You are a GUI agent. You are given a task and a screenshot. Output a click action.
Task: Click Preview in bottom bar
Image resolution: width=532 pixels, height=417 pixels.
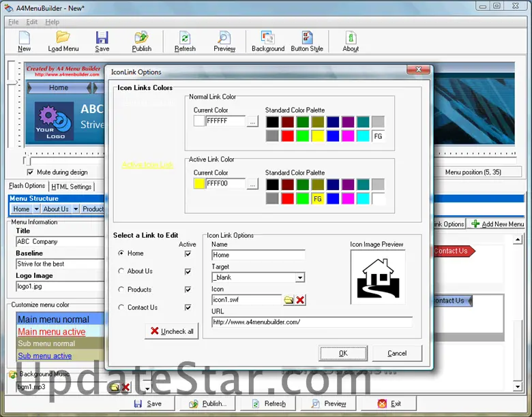coord(329,403)
